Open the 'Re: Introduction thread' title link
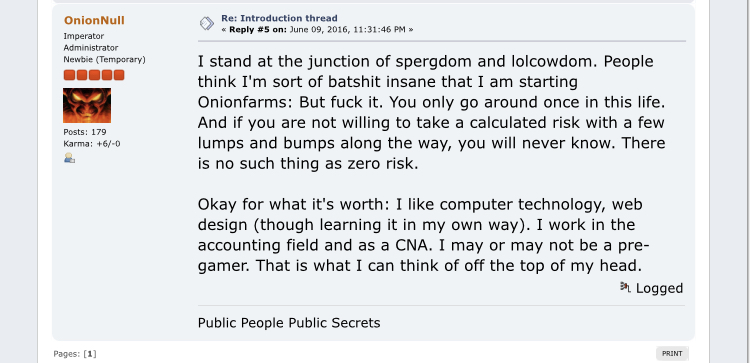Viewport: 750px width, 363px height. [279, 18]
